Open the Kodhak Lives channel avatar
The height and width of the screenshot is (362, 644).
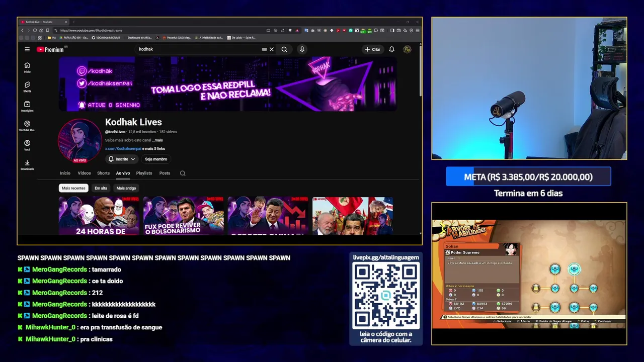(80, 140)
